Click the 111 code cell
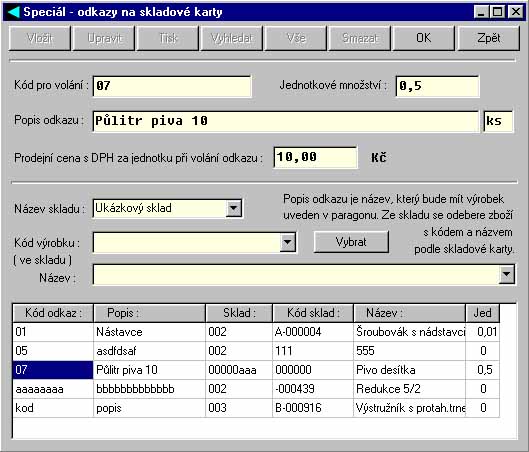Screen dimensions: 529x452 313,351
